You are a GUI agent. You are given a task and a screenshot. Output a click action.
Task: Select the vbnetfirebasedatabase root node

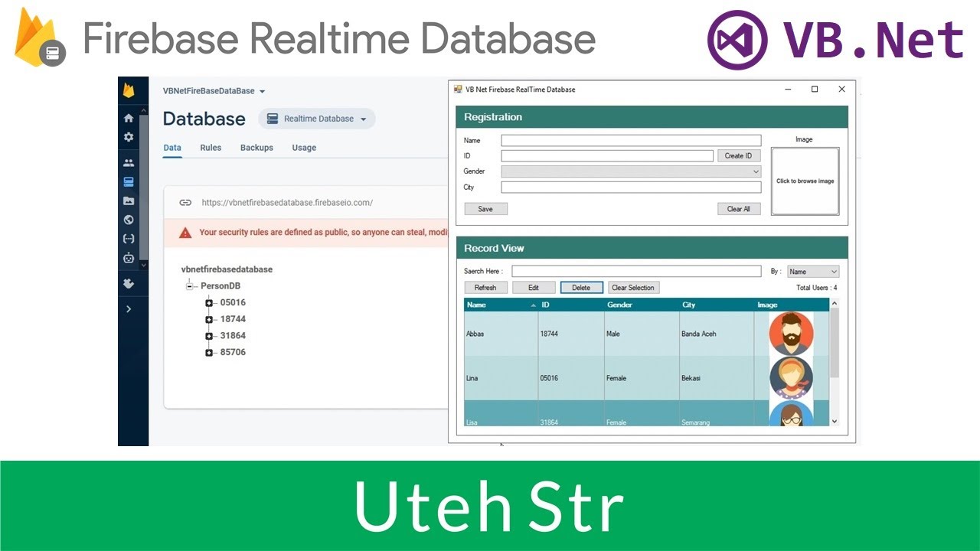pos(227,269)
